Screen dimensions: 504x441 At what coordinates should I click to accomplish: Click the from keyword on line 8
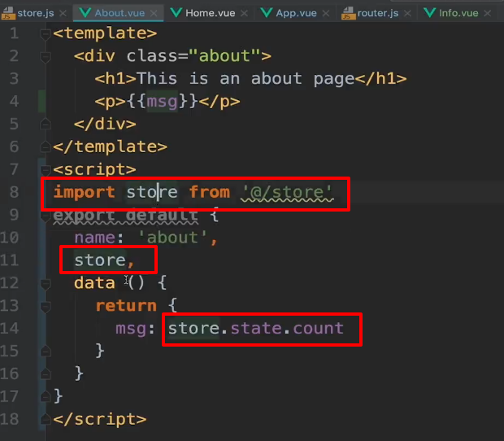pyautogui.click(x=209, y=192)
